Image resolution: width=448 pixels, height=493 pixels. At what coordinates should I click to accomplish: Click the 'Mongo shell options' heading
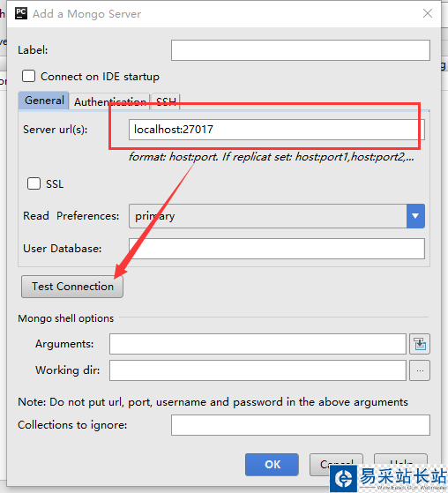(x=66, y=318)
